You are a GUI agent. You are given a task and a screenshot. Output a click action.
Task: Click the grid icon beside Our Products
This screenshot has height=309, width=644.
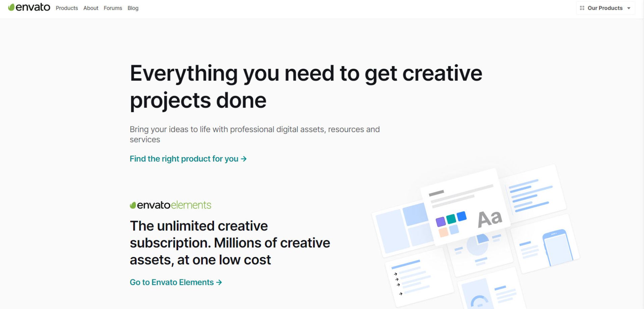(x=582, y=8)
